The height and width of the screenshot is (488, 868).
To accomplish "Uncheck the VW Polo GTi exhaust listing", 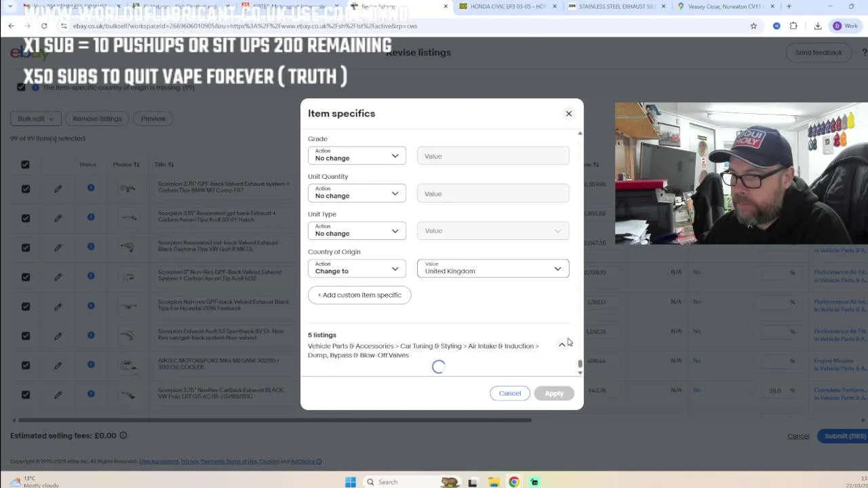I will click(25, 394).
